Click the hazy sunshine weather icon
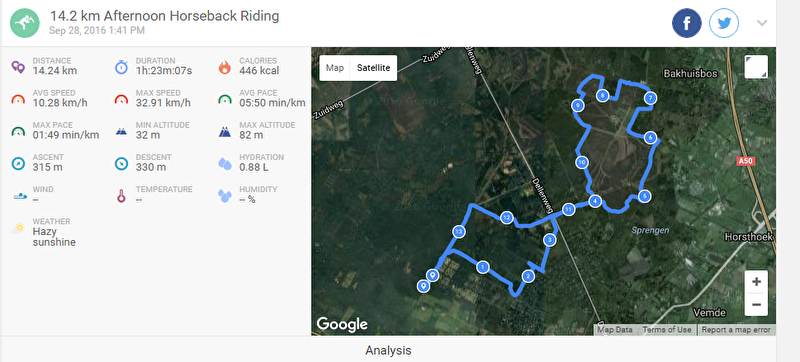 pos(18,228)
